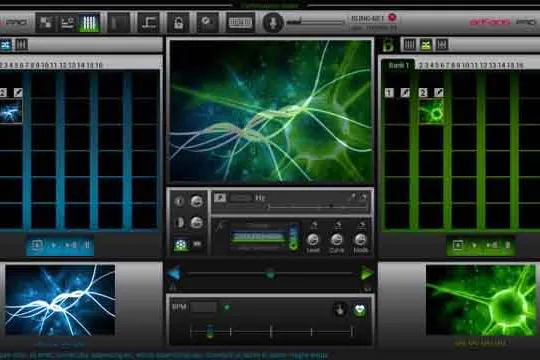Select the first fader view icon on deck B

[409, 44]
